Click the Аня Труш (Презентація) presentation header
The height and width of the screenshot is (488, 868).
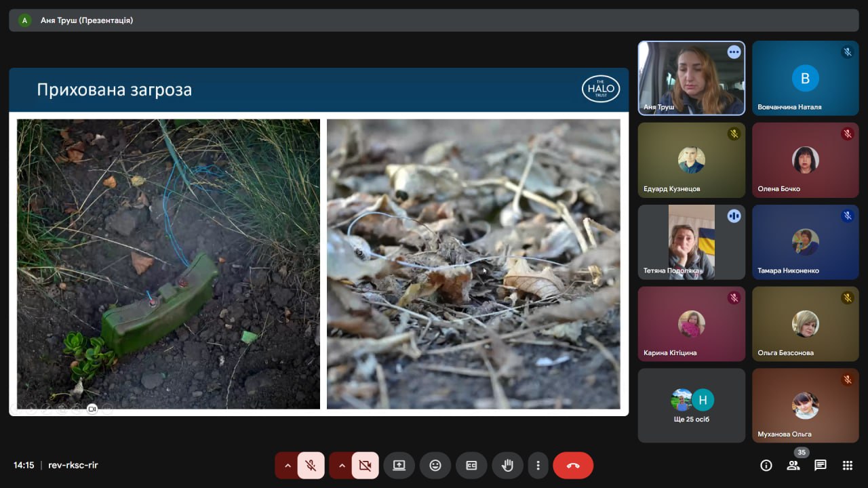point(87,20)
